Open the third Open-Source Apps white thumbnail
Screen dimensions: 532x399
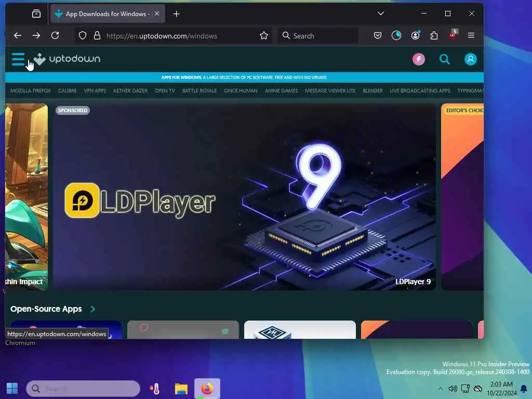point(300,330)
